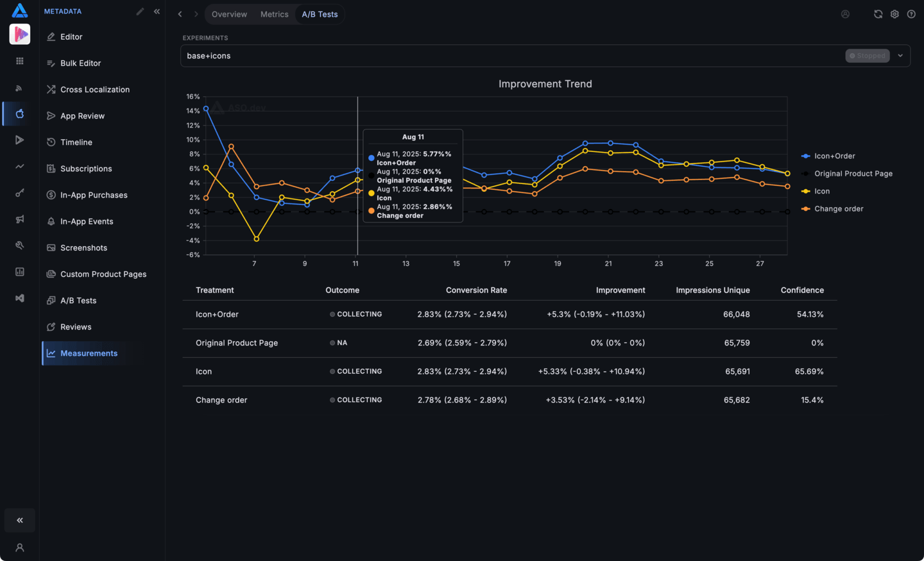The image size is (924, 561).
Task: Open the App Review section
Action: (101, 116)
